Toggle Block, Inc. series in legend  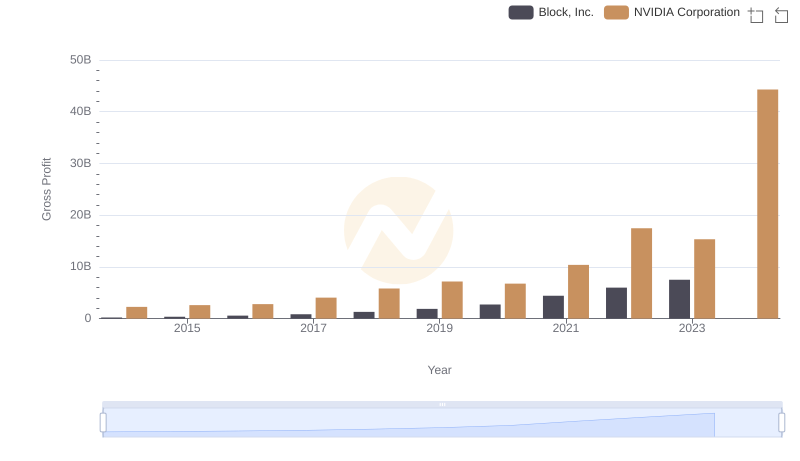(551, 12)
